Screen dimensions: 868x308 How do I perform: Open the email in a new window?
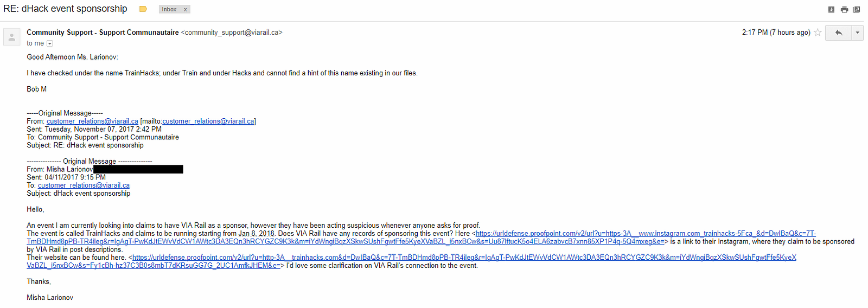tap(857, 9)
